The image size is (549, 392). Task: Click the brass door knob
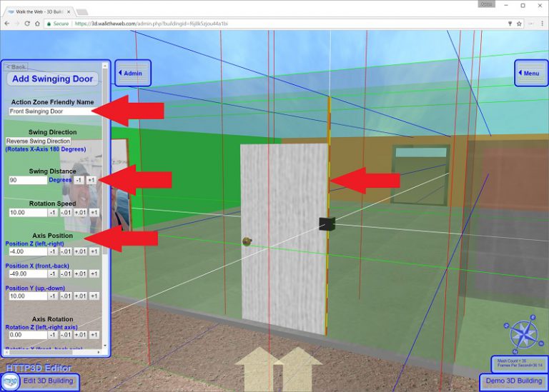(x=247, y=241)
